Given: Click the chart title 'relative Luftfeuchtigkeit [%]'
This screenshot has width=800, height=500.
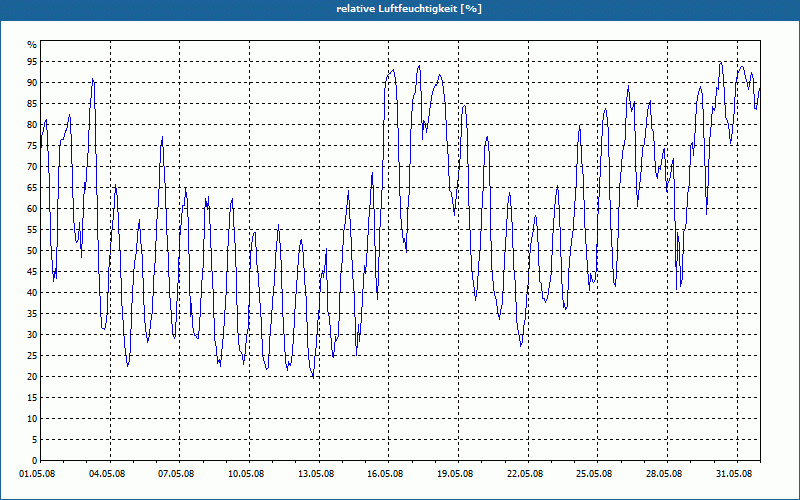Looking at the screenshot, I should [x=409, y=9].
